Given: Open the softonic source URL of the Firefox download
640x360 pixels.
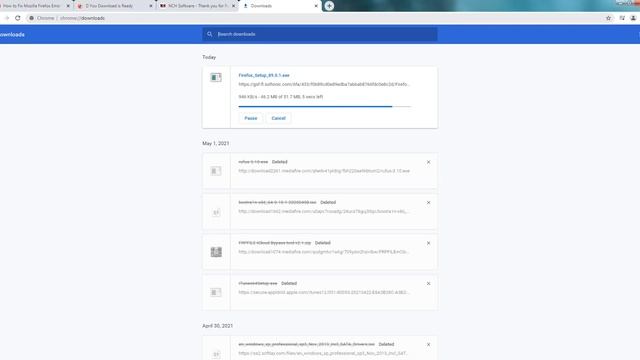Looking at the screenshot, I should click(324, 84).
